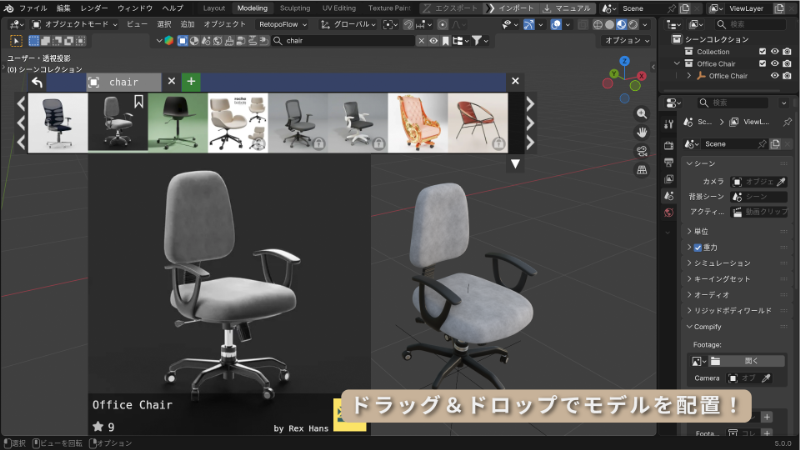The image size is (800, 450).
Task: Click the Blender logo icon
Action: (x=8, y=8)
